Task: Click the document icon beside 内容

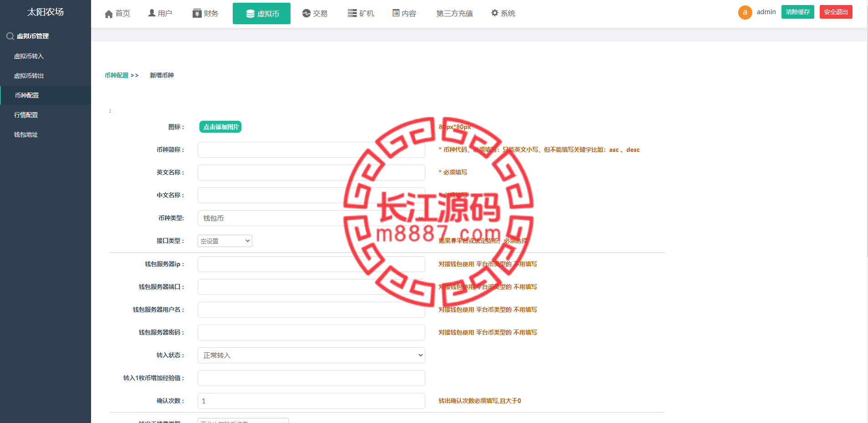Action: [396, 13]
